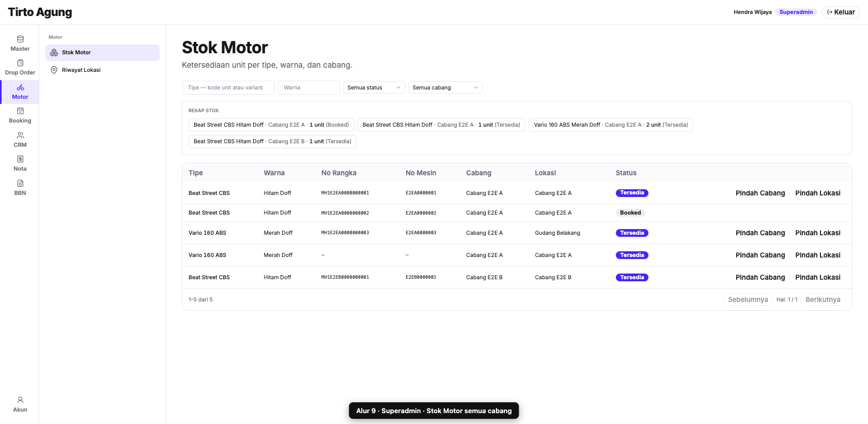The height and width of the screenshot is (424, 868).
Task: Click the No Mesin column header
Action: 421,173
